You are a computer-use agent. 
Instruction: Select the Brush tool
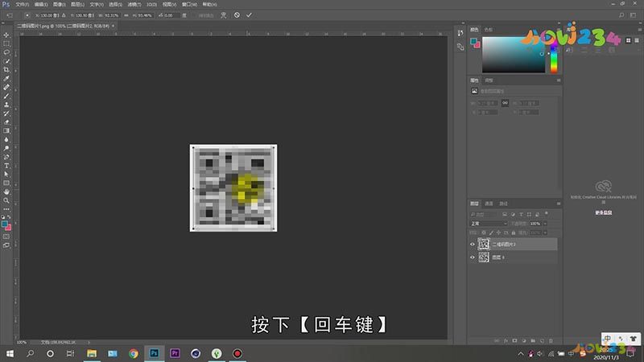(6, 96)
